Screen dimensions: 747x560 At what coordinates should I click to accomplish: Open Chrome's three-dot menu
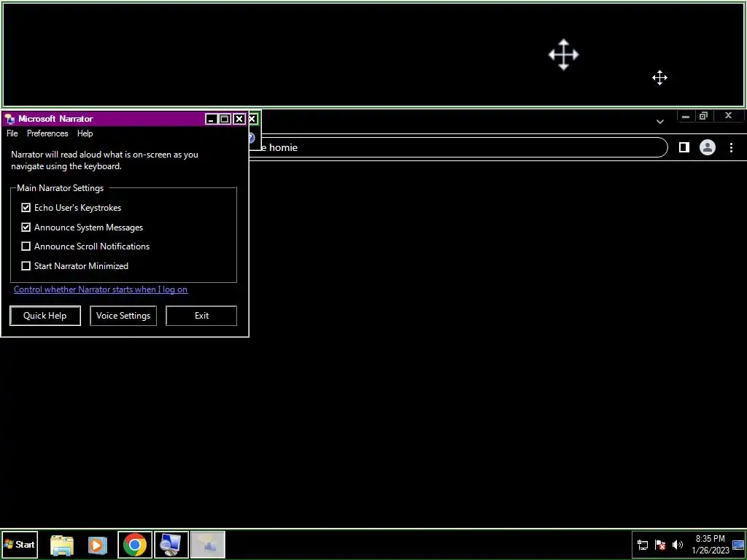[x=731, y=147]
